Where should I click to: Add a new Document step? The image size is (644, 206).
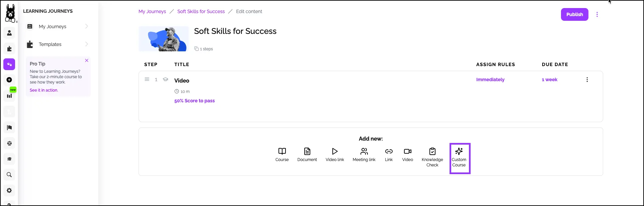(x=307, y=155)
